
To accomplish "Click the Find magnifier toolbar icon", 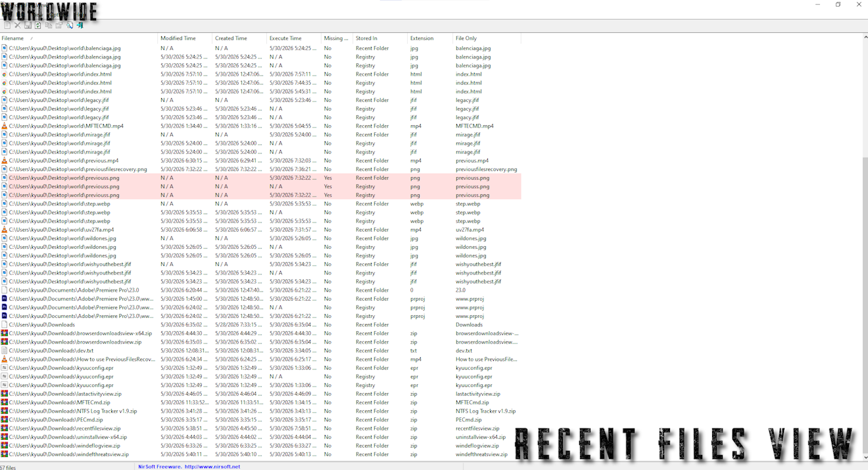I will pyautogui.click(x=70, y=26).
